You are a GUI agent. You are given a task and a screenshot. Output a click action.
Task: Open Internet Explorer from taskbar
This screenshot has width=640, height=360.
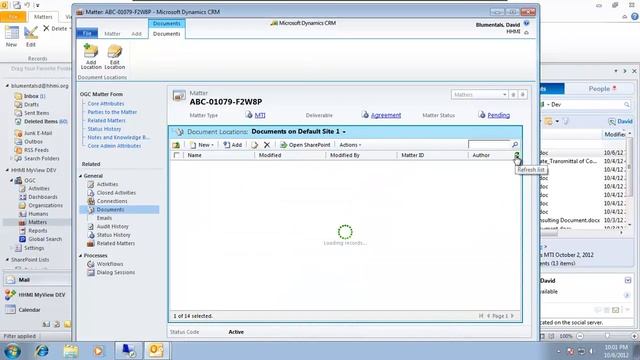pos(42,351)
